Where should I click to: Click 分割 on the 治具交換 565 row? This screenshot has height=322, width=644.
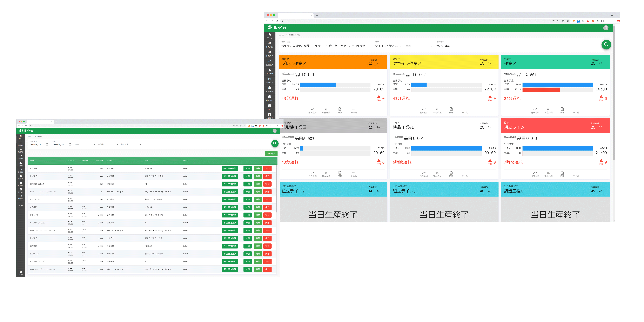click(x=248, y=176)
